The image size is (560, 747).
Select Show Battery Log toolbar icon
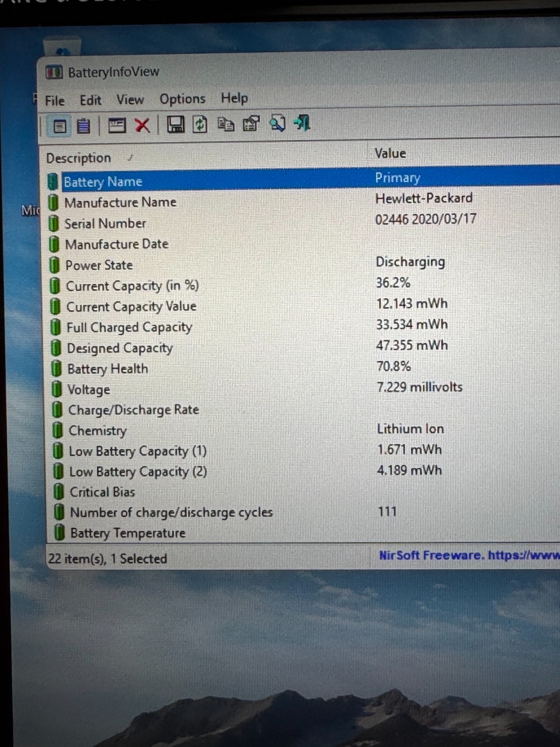(x=84, y=126)
